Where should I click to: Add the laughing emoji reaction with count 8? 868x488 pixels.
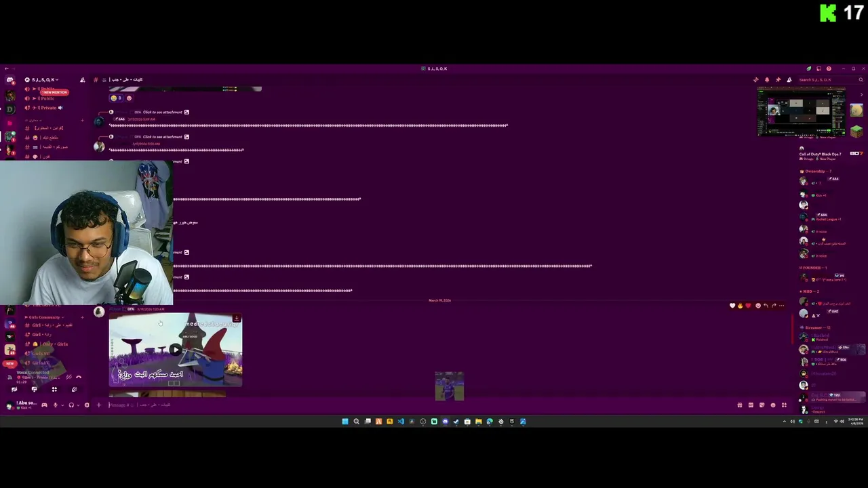tap(116, 98)
